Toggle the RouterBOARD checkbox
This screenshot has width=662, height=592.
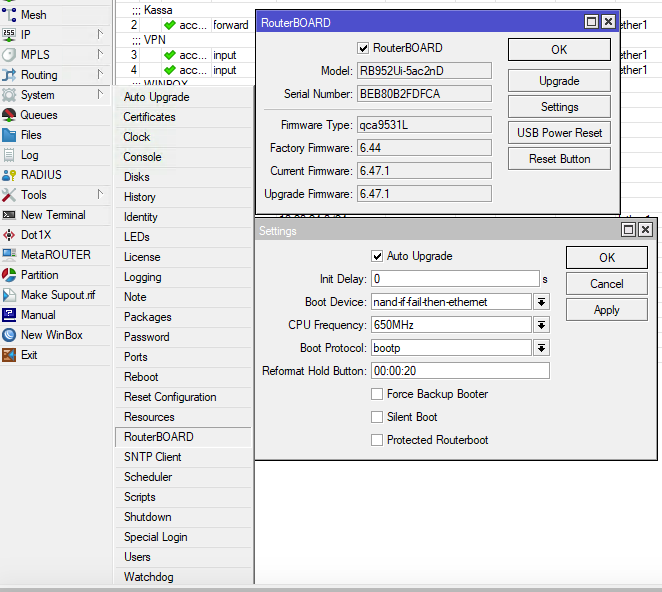click(x=363, y=48)
